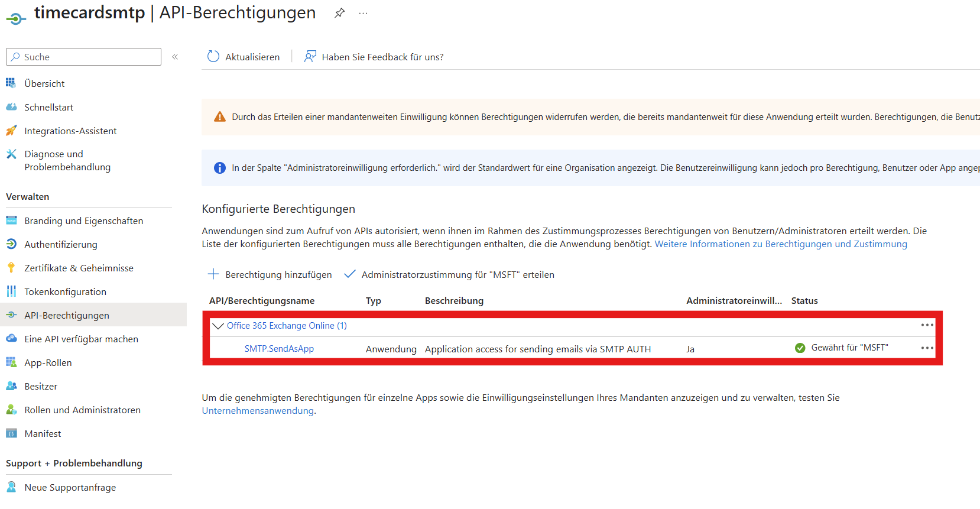This screenshot has width=980, height=509.
Task: Click the Übersicht grid icon
Action: (11, 83)
